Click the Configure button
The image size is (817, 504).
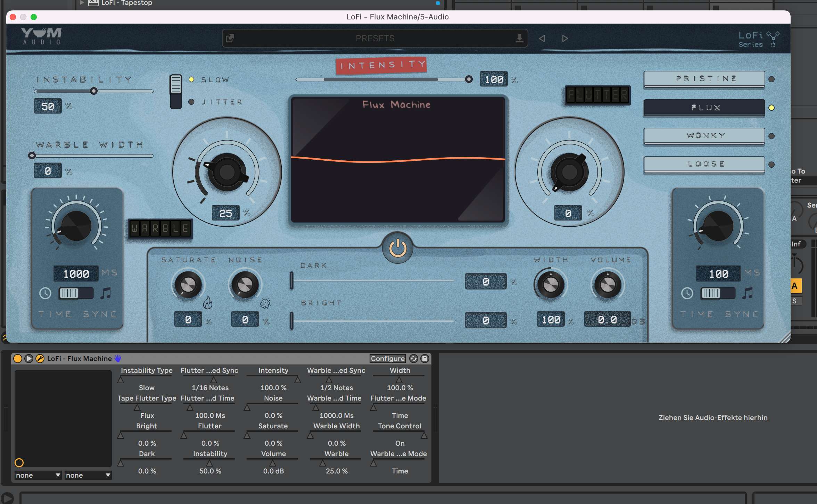click(387, 359)
